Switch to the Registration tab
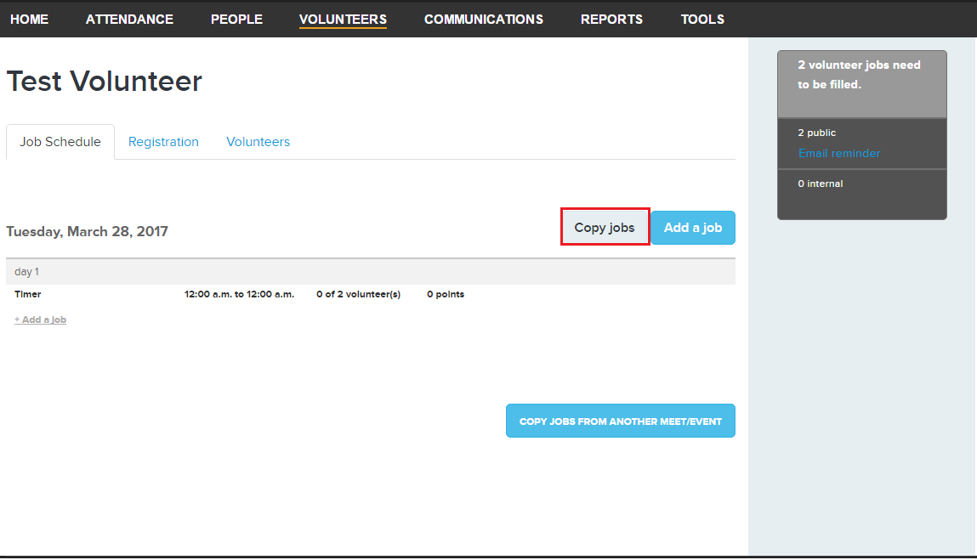Screen dimensions: 977x560 tap(163, 142)
